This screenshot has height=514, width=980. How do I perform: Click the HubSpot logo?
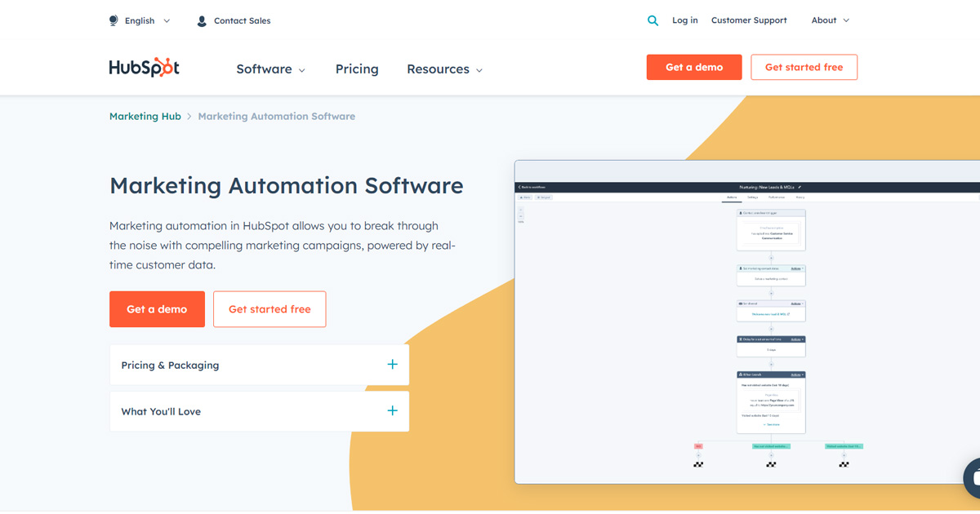pyautogui.click(x=145, y=69)
